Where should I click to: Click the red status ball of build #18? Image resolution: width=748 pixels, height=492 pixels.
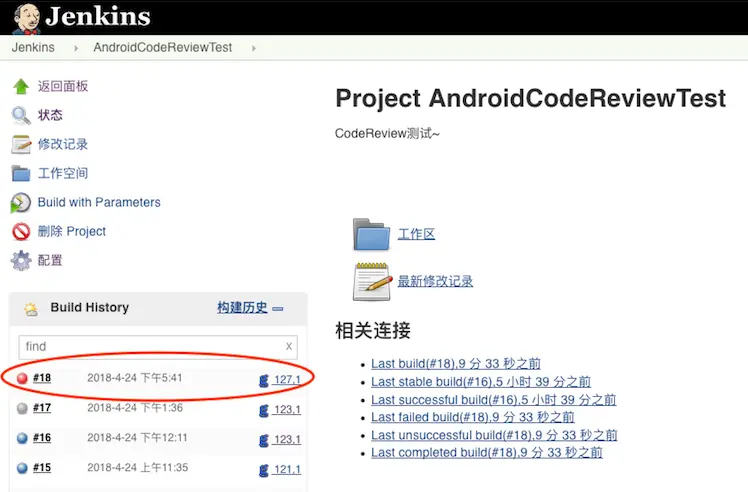click(x=22, y=378)
